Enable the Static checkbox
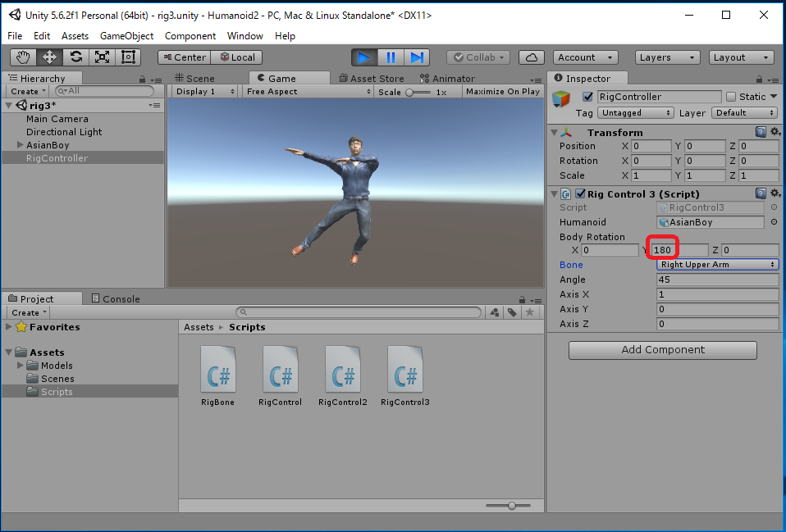 pos(732,97)
